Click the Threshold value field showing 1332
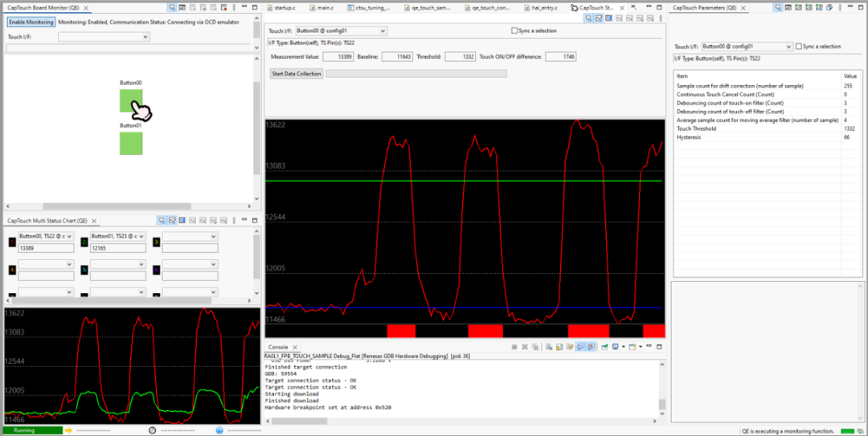This screenshot has width=868, height=436. (460, 57)
